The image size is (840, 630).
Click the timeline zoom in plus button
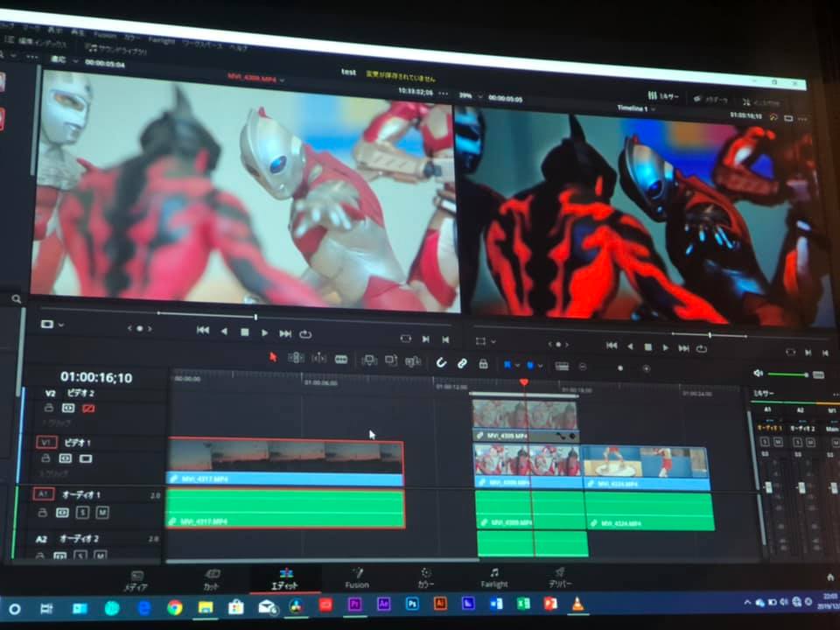pos(646,368)
